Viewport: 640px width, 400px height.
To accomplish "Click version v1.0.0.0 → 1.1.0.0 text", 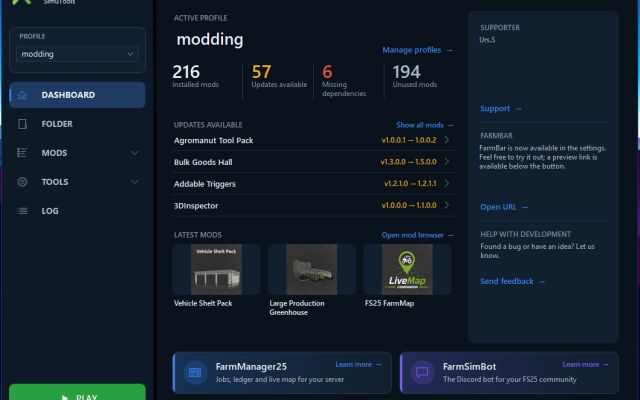I will point(409,205).
